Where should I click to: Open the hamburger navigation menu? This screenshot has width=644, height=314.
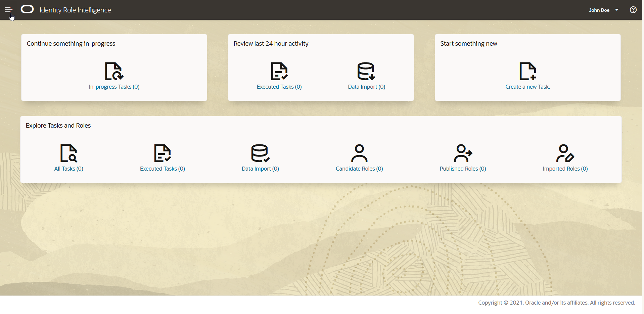(8, 10)
